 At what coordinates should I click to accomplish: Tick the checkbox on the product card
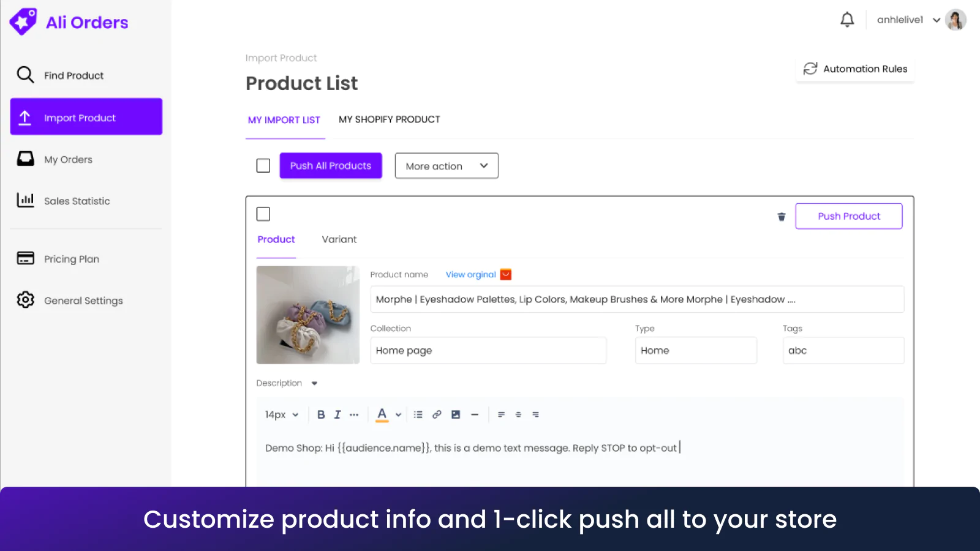click(263, 214)
